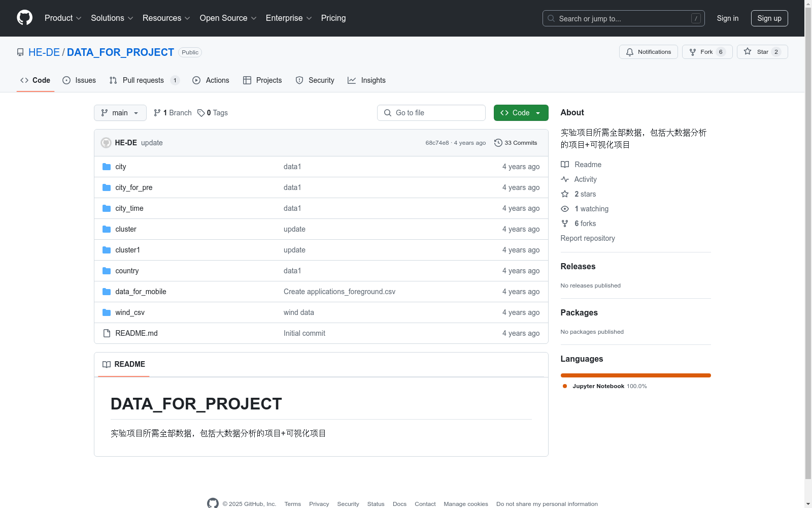Open the main branch selector dropdown
This screenshot has width=812, height=508.
pos(120,113)
